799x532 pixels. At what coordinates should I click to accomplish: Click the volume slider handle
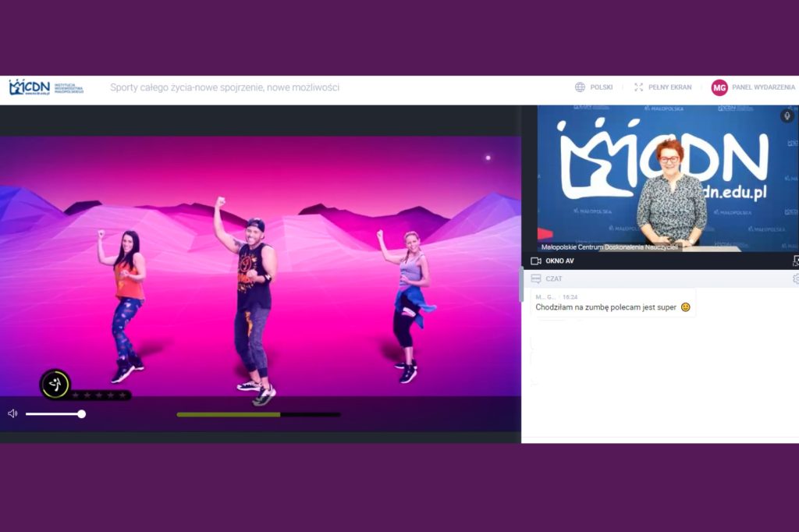pyautogui.click(x=81, y=414)
